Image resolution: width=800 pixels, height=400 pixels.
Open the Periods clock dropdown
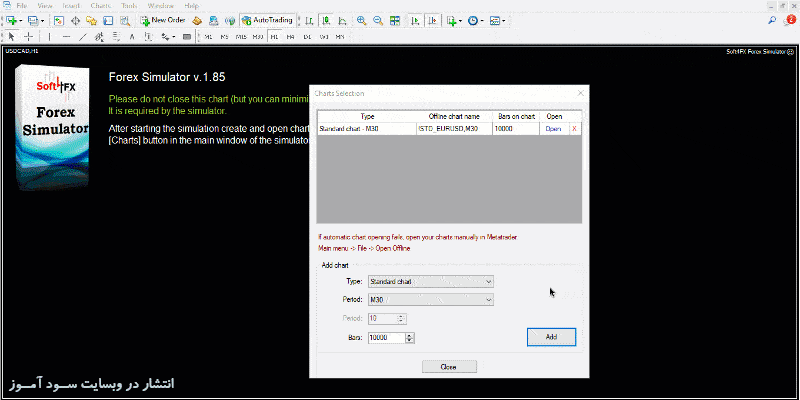pos(476,20)
